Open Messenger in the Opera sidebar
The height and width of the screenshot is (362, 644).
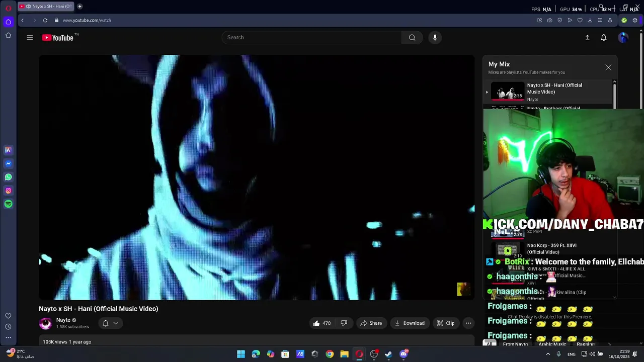8,163
